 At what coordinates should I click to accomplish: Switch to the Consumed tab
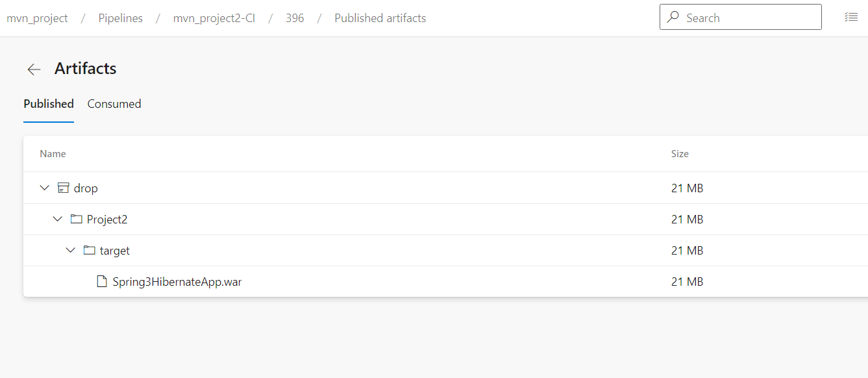[114, 104]
